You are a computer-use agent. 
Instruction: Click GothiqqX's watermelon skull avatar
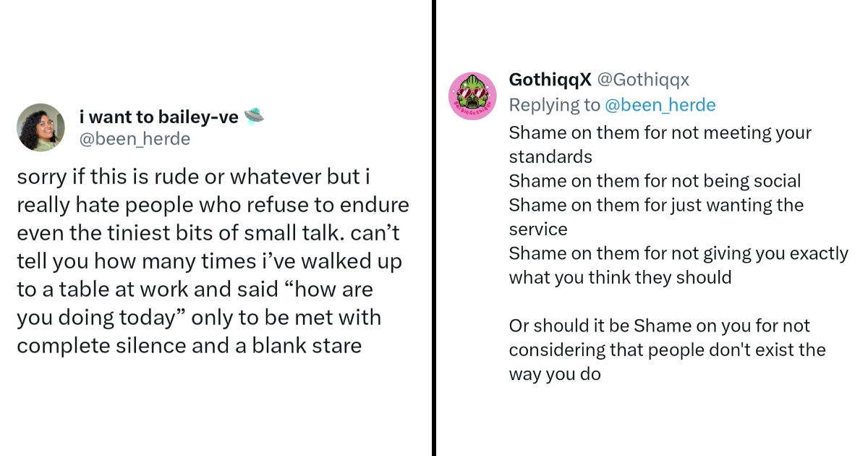click(x=472, y=96)
